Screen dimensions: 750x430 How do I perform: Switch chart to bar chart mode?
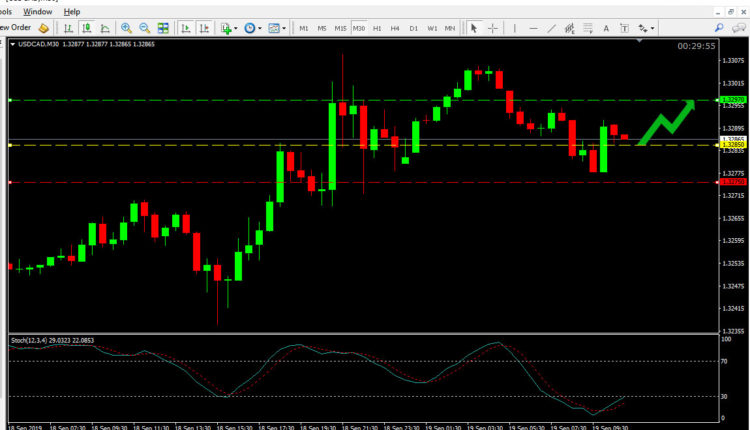point(69,28)
